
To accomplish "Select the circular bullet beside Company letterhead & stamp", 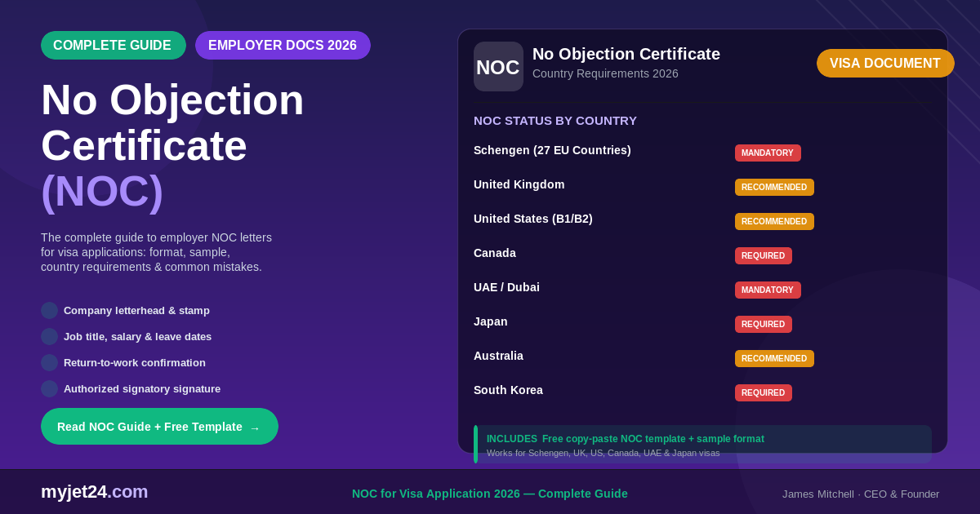I will pyautogui.click(x=49, y=311).
